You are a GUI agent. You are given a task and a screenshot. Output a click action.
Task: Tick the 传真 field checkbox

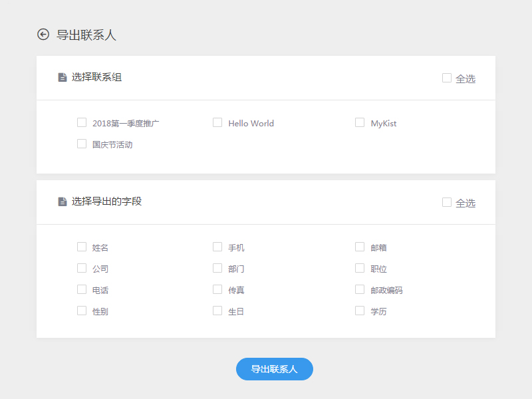(217, 289)
